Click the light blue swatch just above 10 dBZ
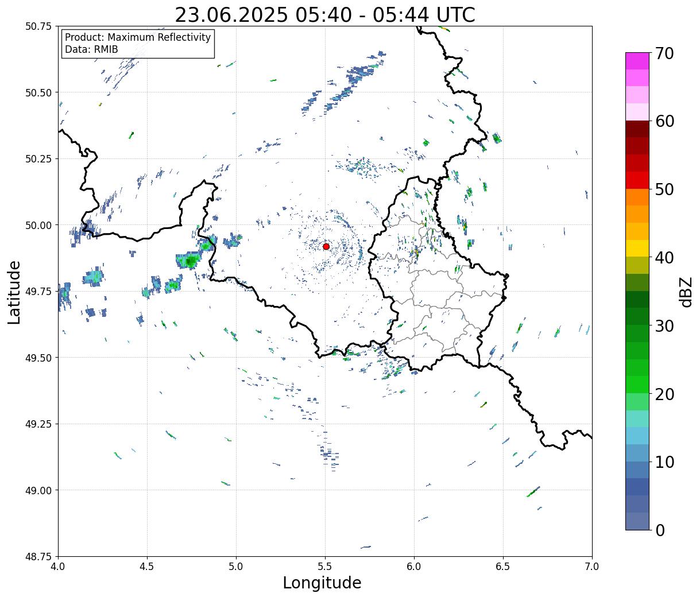Image resolution: width=700 pixels, height=597 pixels. pos(637,453)
